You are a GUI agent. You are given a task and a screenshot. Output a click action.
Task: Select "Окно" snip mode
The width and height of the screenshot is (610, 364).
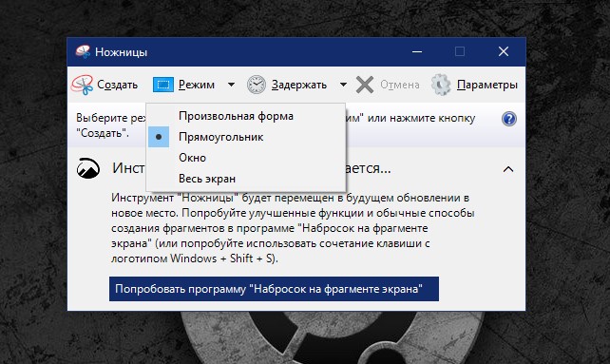tap(246, 158)
